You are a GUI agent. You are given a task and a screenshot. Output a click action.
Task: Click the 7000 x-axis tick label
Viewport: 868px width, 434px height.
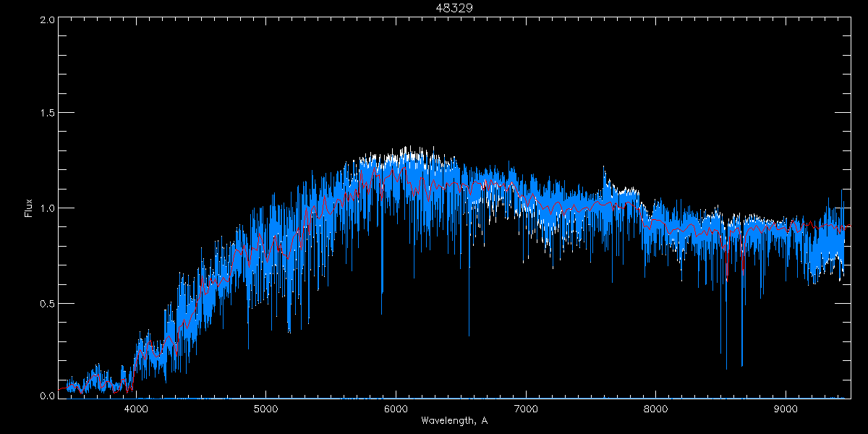coord(526,409)
